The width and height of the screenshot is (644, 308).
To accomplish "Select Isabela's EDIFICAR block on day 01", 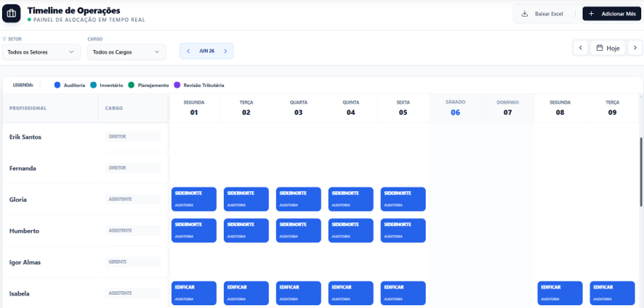I will 194,293.
